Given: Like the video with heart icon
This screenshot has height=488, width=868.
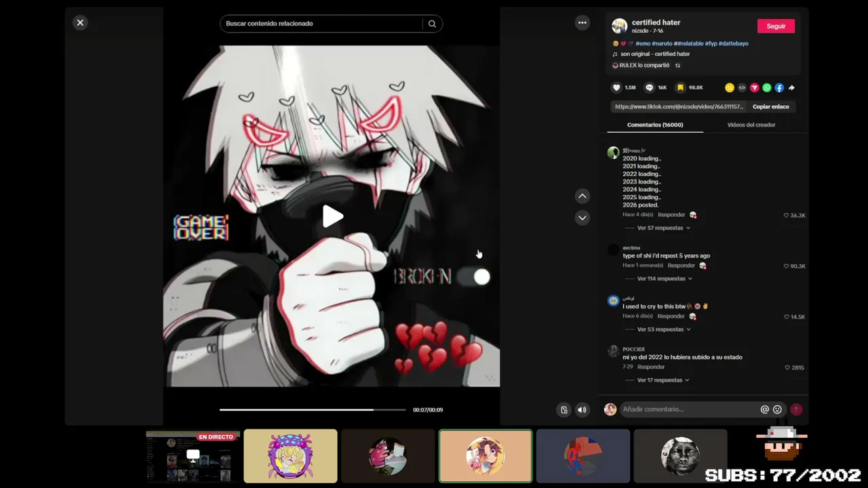Looking at the screenshot, I should 616,87.
